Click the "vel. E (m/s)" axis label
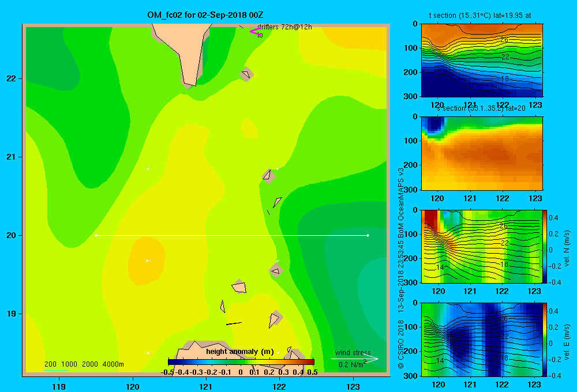Image resolution: width=577 pixels, height=392 pixels. click(x=567, y=342)
